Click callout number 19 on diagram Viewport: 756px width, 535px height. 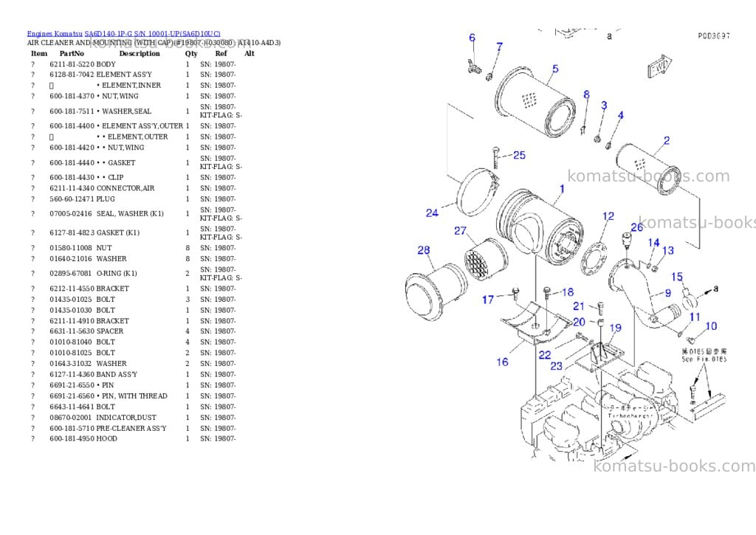pyautogui.click(x=616, y=328)
